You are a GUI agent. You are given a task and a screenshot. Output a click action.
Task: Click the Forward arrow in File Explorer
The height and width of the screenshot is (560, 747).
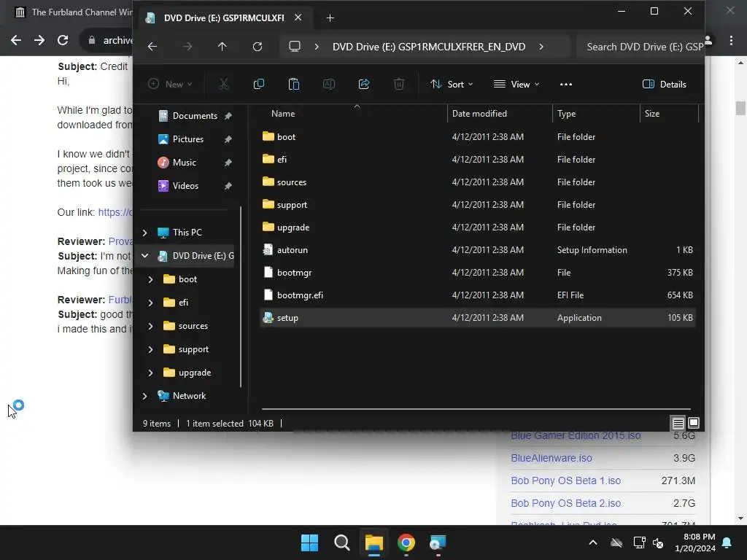(x=187, y=47)
